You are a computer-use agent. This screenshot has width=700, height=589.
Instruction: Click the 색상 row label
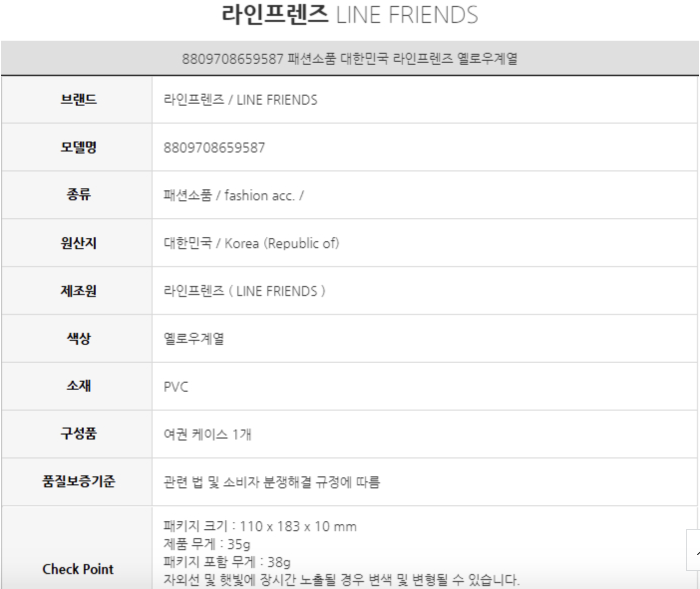pyautogui.click(x=78, y=339)
